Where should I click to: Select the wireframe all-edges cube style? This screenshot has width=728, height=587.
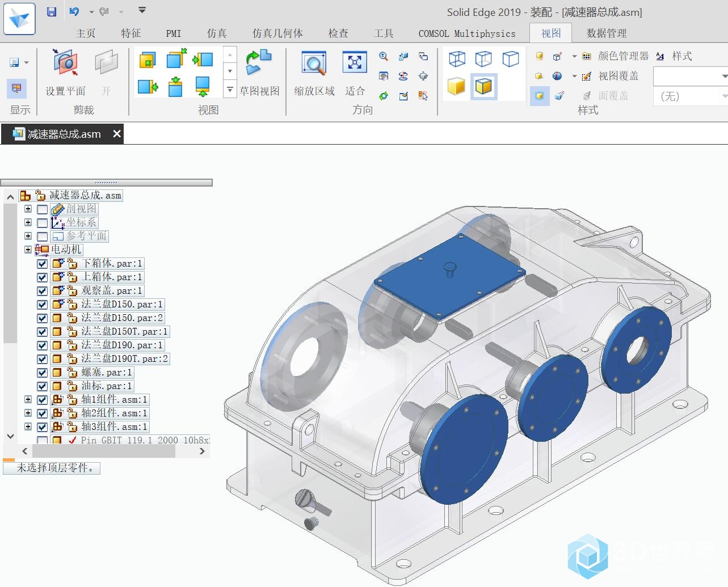457,58
